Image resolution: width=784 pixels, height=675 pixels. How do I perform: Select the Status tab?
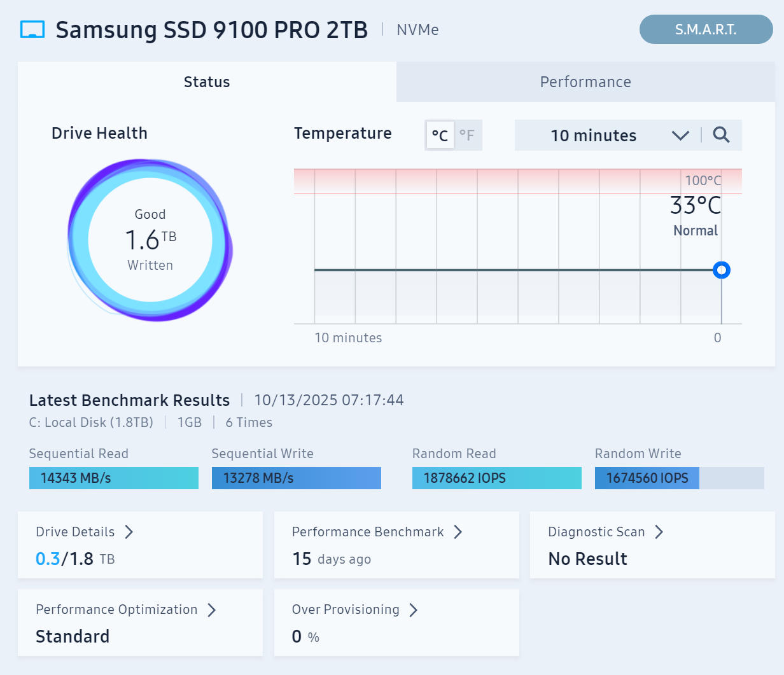(x=207, y=82)
